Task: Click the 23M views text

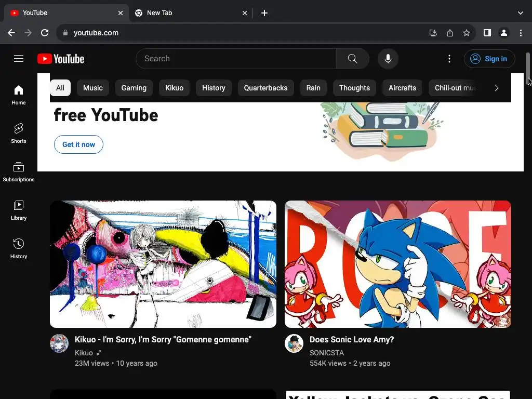Action: [92, 363]
